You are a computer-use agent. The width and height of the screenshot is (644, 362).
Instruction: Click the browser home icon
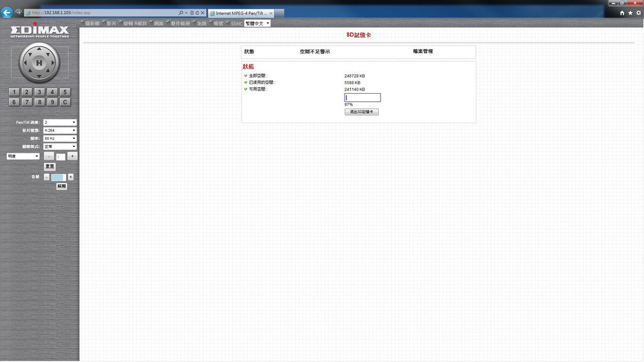point(622,13)
